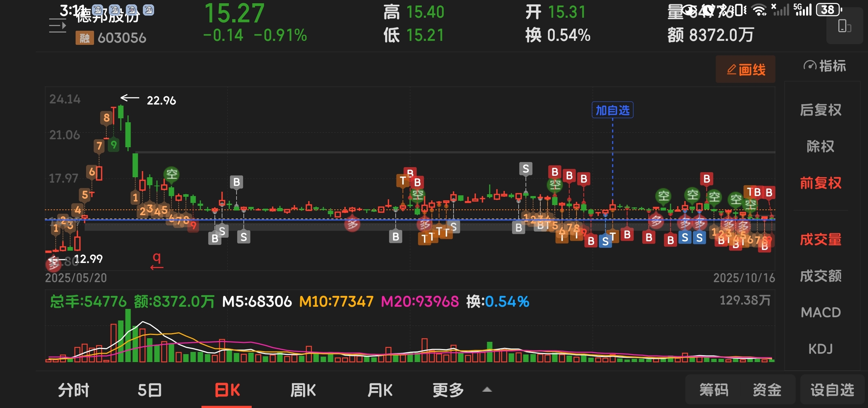Screen dimensions: 868x408
Task: Switch to the 周K tab
Action: tap(303, 390)
